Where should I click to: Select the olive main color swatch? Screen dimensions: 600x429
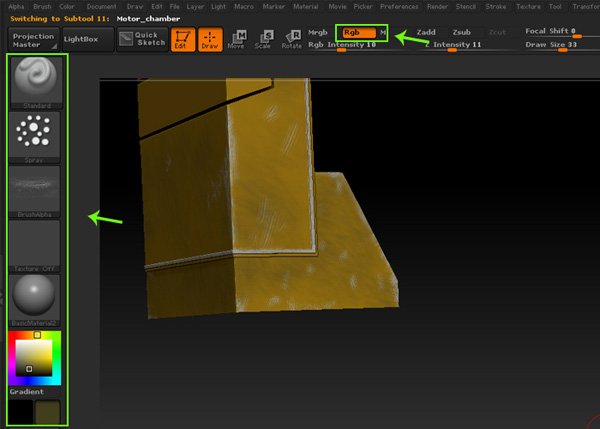coord(47,412)
